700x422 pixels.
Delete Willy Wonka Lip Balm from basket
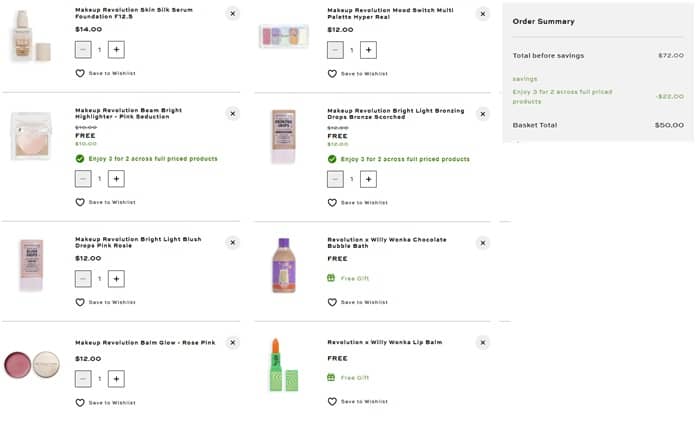(x=482, y=342)
